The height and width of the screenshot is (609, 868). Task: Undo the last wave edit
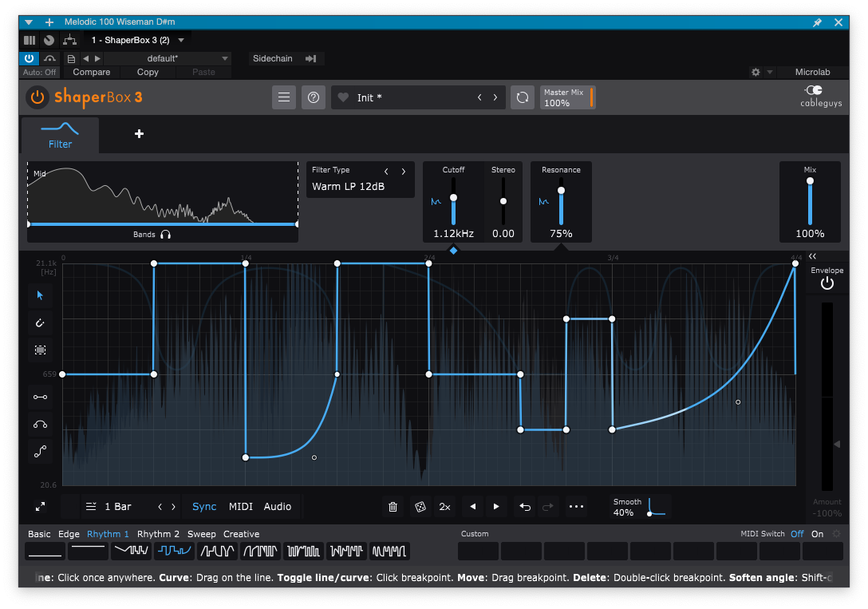pos(525,507)
